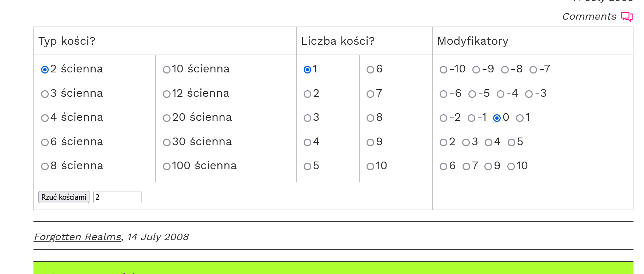The image size is (644, 274).
Task: Select the -5 modifier
Action: point(472,94)
